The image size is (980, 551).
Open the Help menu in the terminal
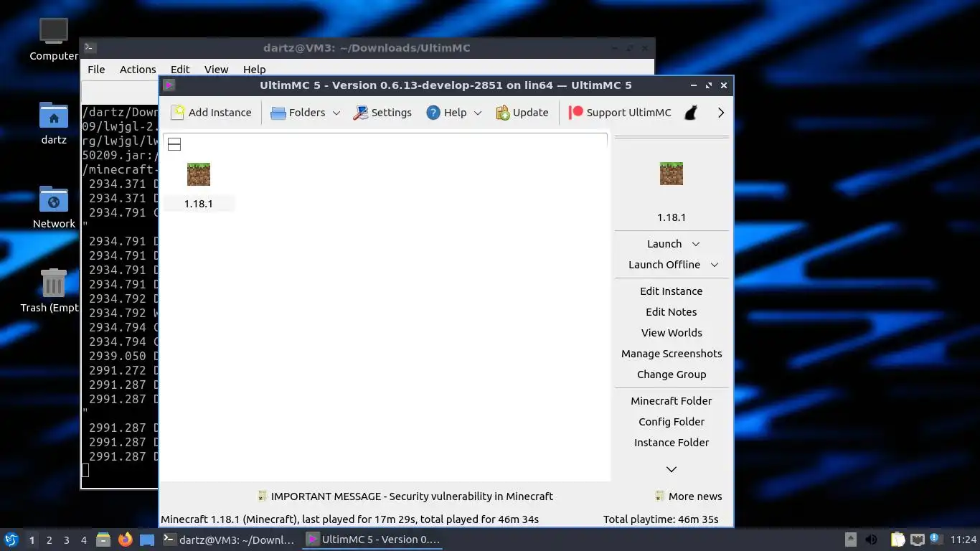[254, 70]
